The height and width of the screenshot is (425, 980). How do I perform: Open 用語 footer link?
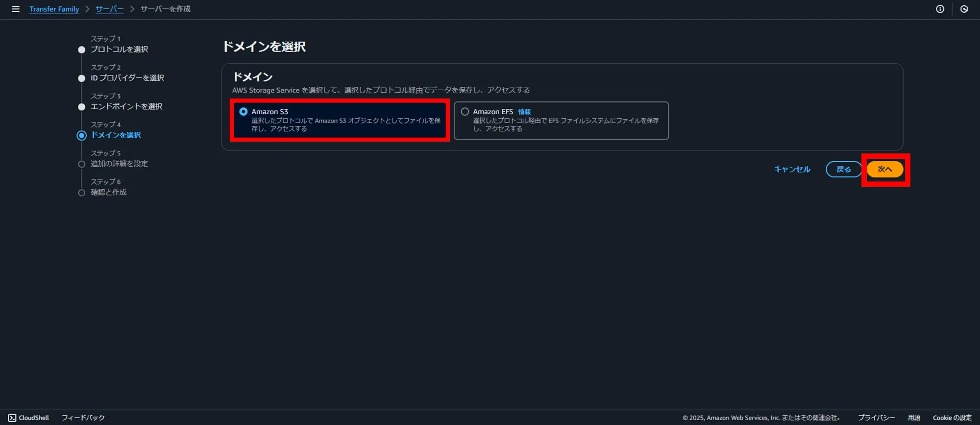tap(914, 418)
